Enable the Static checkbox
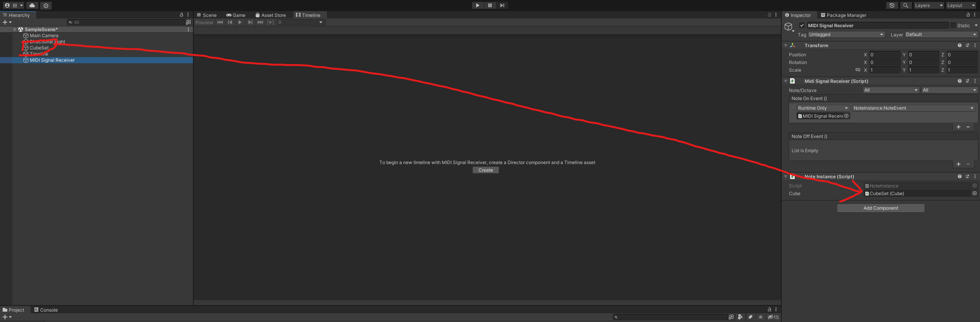The image size is (980, 322). (x=953, y=25)
